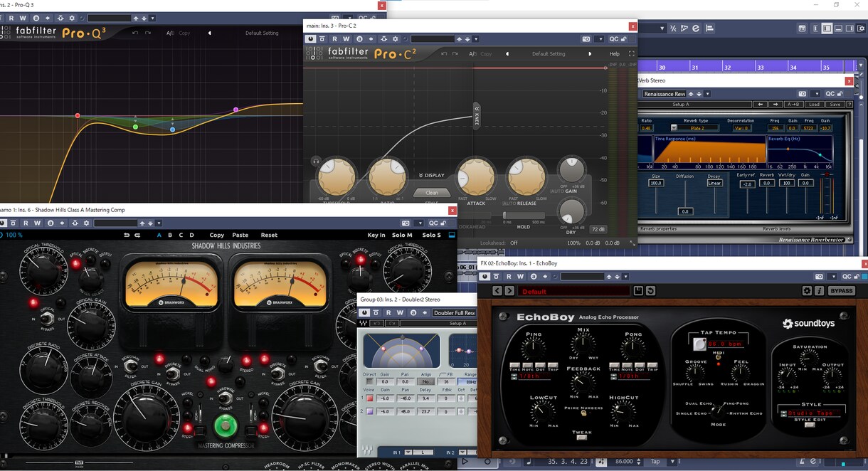Click the EchoBoy revert preset icon
Screen dimensions: 868x471
(650, 291)
